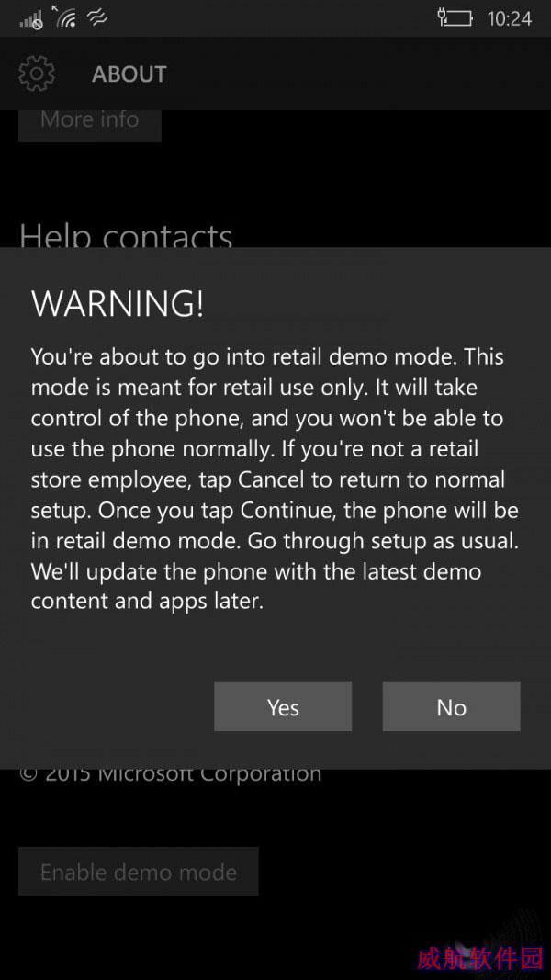Viewport: 551px width, 980px height.
Task: Tap the Enable demo mode button
Action: pyautogui.click(x=138, y=872)
